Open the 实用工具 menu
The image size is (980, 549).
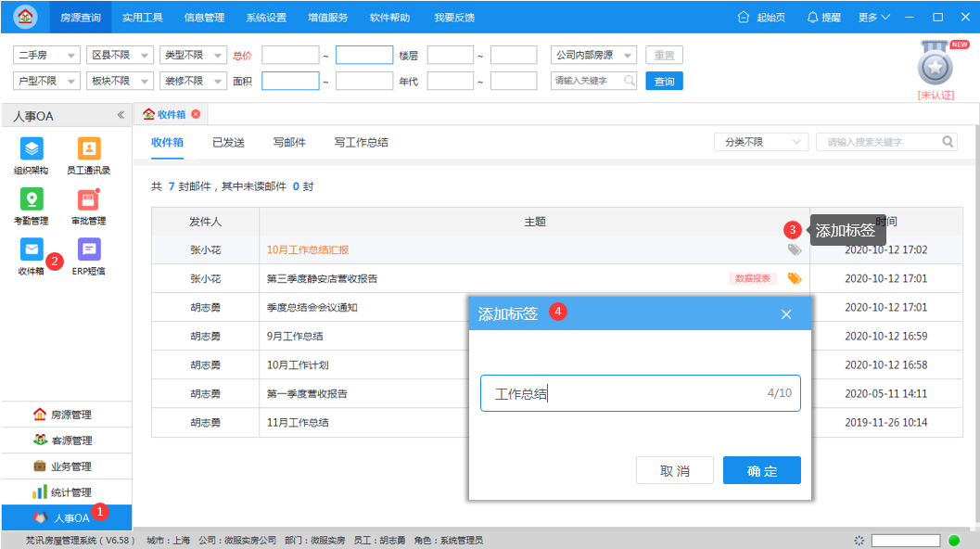point(143,18)
